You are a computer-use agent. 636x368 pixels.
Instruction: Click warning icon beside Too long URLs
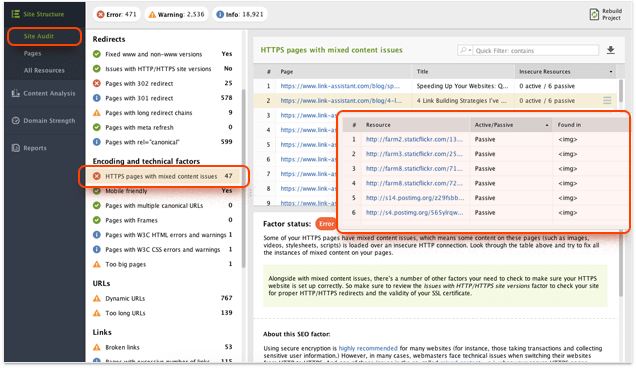coord(97,313)
